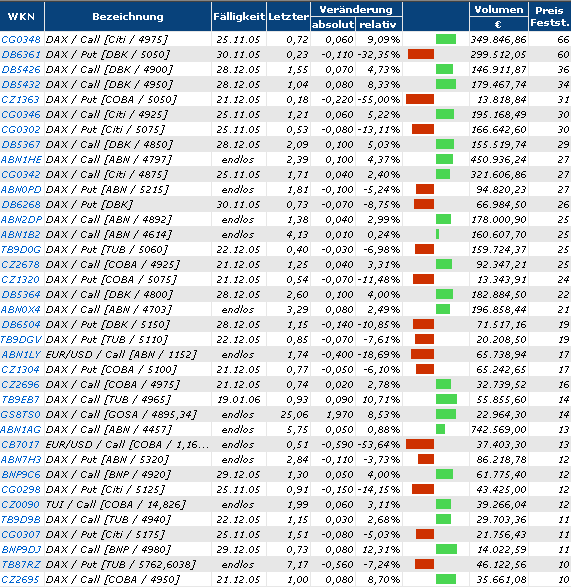Sort by the Fälligkeit column header
The image size is (571, 587).
coord(239,16)
